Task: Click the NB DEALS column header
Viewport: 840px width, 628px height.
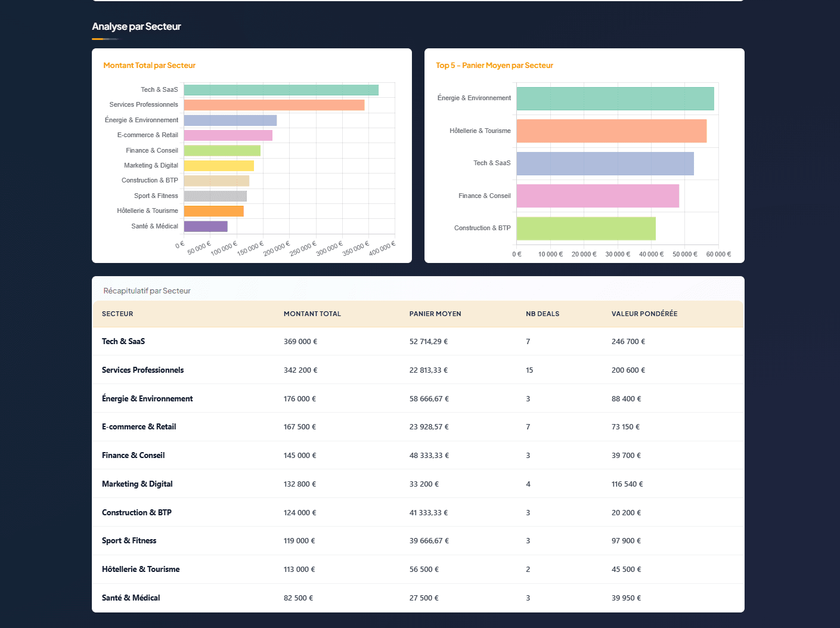Action: click(542, 314)
